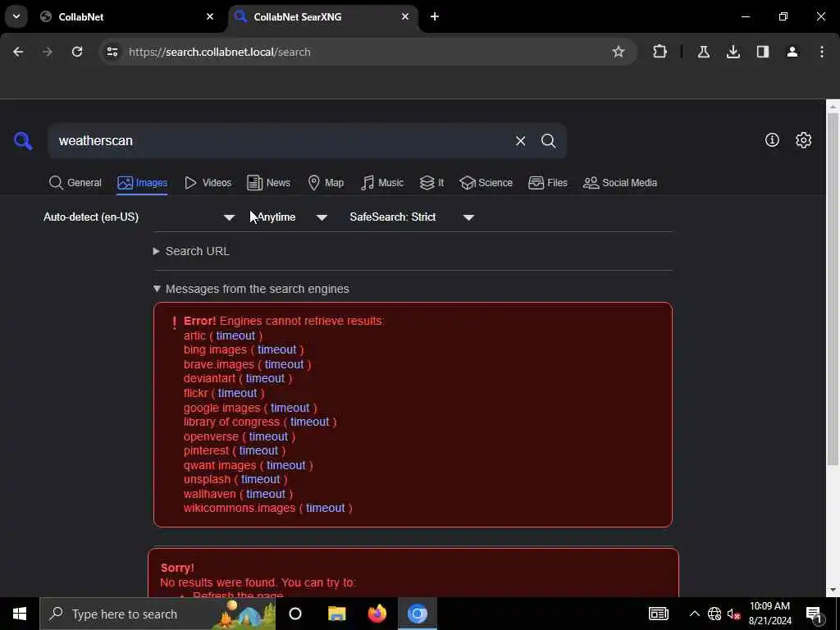The width and height of the screenshot is (840, 630).
Task: Click the SearXNG magnifier logo
Action: point(23,141)
